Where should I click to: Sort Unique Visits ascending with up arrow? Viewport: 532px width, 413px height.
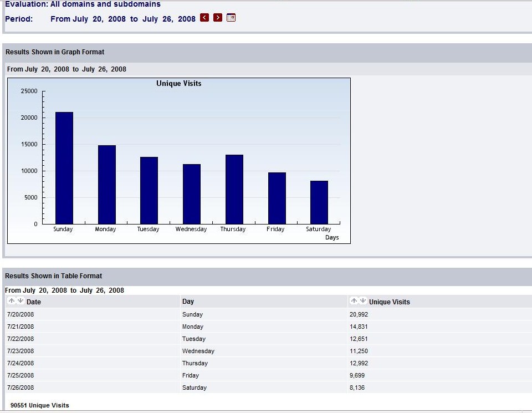(x=354, y=300)
